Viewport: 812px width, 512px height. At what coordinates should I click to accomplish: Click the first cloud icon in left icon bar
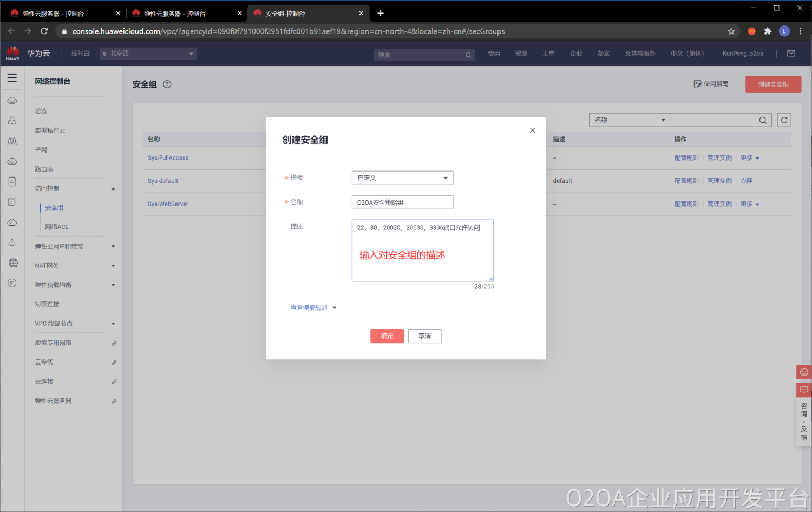pyautogui.click(x=12, y=101)
